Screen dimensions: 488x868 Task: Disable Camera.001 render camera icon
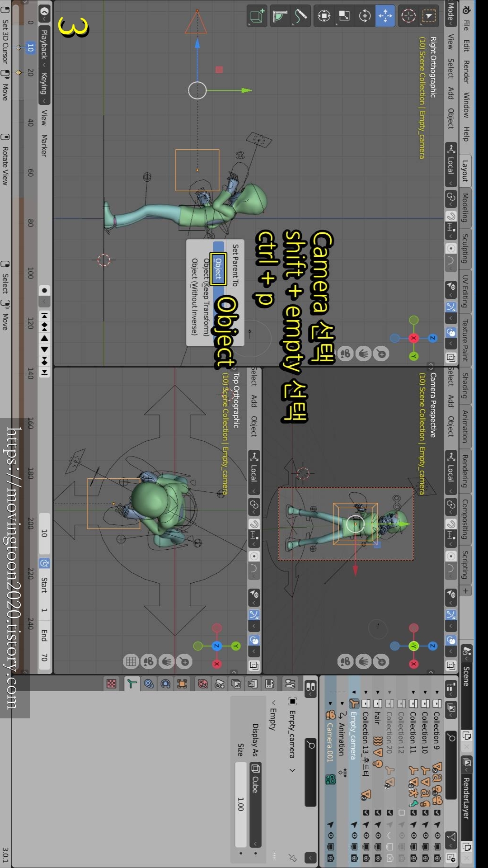331,858
